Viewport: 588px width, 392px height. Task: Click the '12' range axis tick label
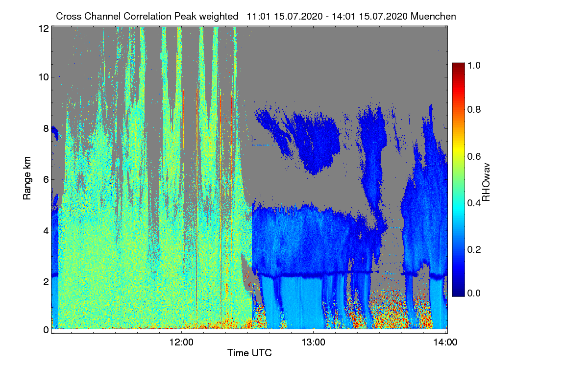click(44, 29)
